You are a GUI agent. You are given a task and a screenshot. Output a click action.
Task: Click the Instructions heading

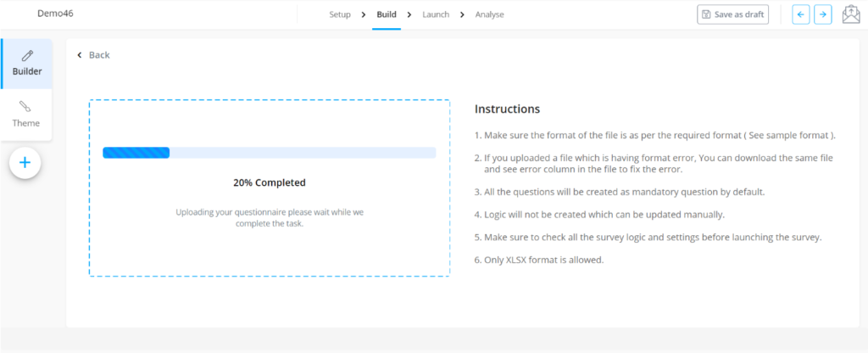[507, 109]
